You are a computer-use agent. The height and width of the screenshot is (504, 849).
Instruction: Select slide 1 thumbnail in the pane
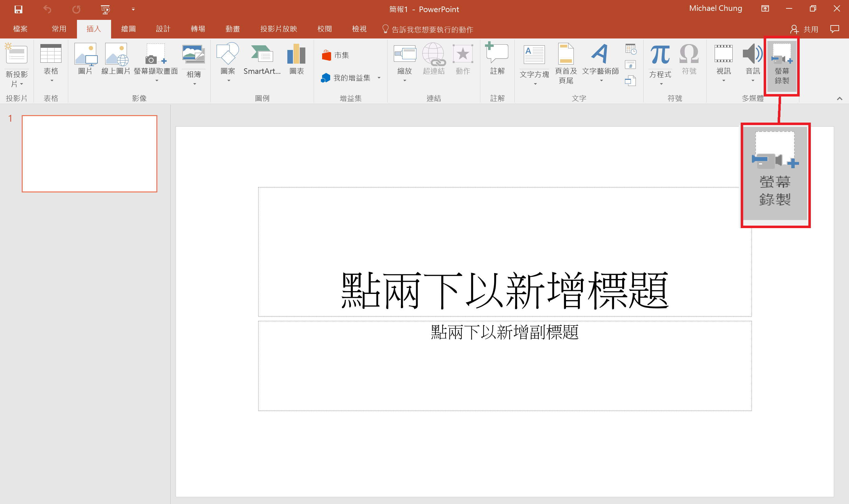tap(89, 153)
